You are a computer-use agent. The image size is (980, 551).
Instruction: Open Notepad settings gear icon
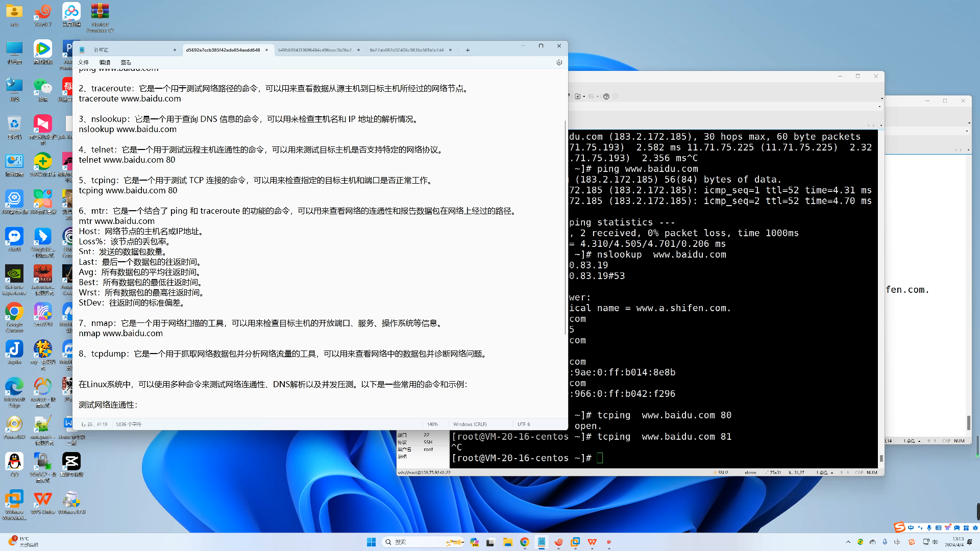[x=559, y=62]
